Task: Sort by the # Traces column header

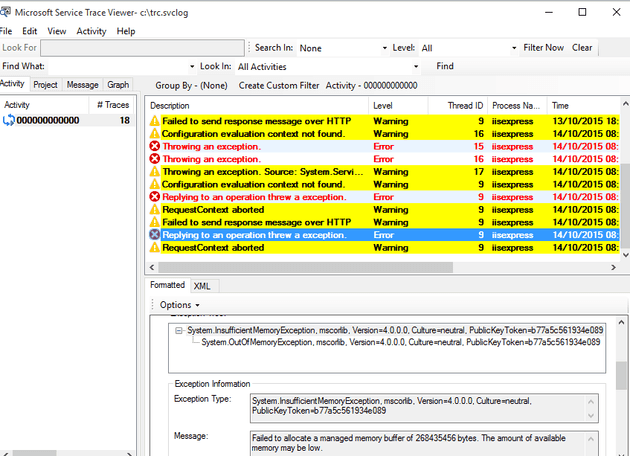Action: 112,105
